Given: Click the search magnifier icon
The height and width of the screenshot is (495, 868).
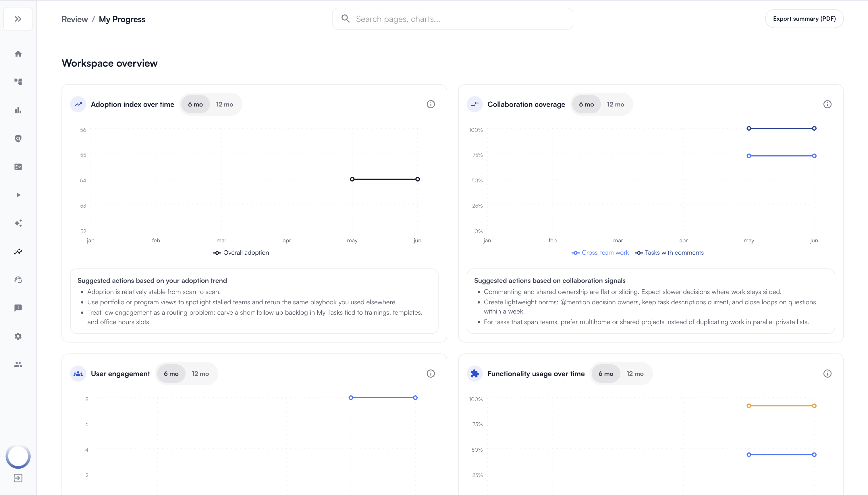Looking at the screenshot, I should pyautogui.click(x=346, y=19).
